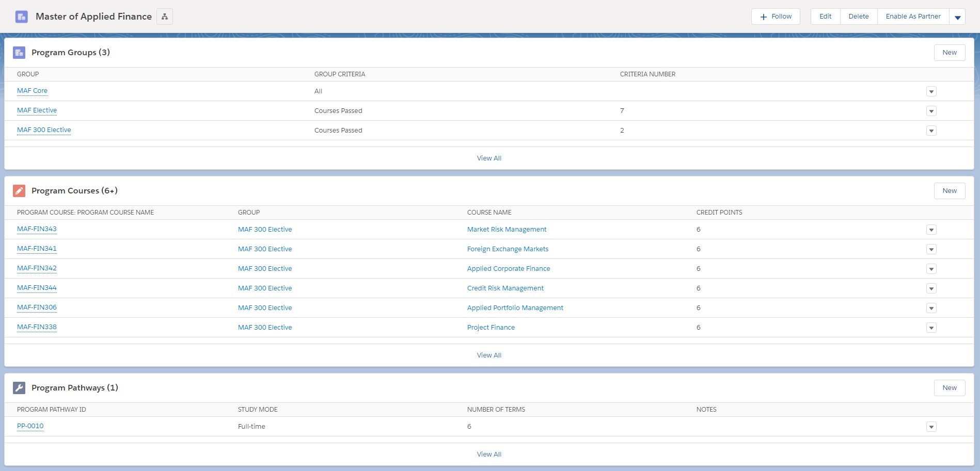Screen dimensions: 980x471
Task: Click the Program Groups section icon
Action: (19, 53)
